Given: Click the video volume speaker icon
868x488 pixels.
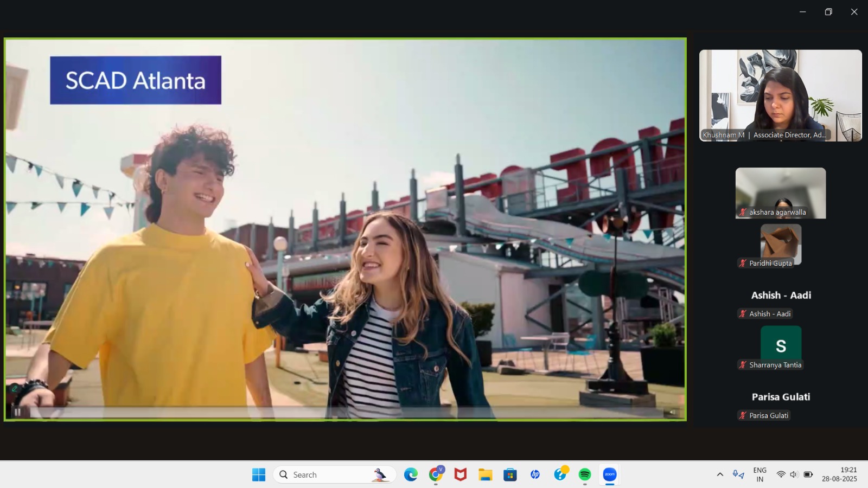Looking at the screenshot, I should 672,413.
